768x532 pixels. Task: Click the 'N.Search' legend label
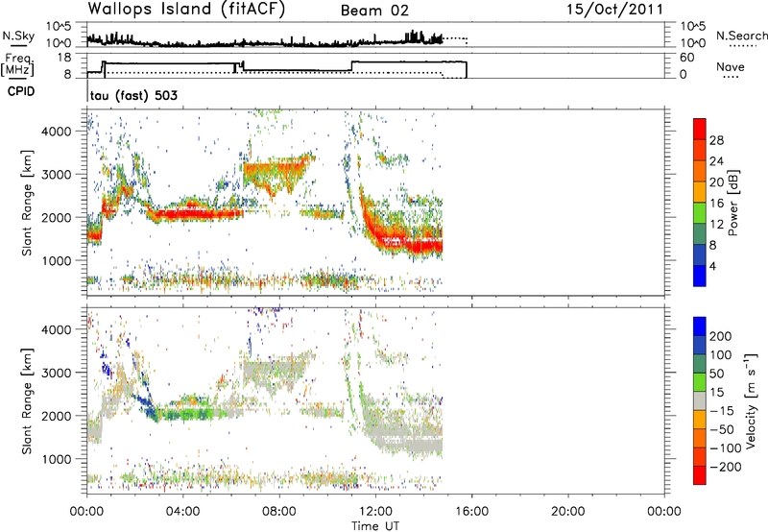click(741, 36)
